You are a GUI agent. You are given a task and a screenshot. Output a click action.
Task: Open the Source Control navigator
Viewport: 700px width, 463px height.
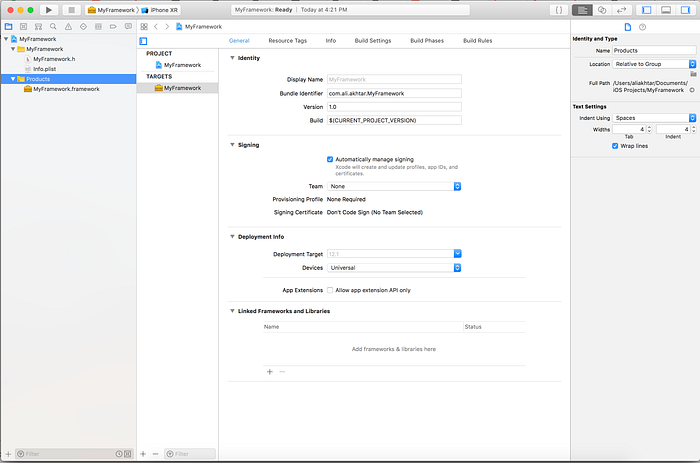pyautogui.click(x=24, y=27)
